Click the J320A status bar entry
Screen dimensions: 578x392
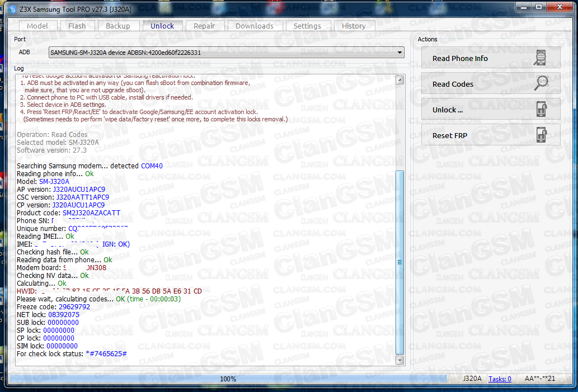472,379
